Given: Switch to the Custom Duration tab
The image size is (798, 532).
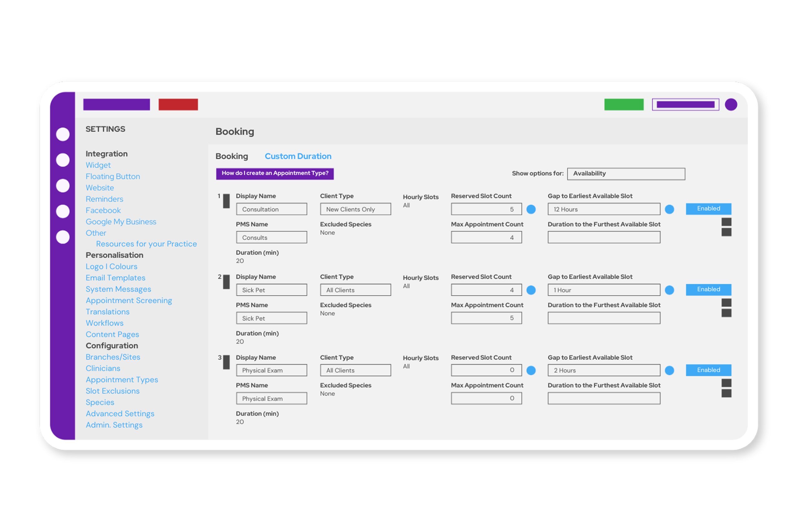Looking at the screenshot, I should click(297, 156).
